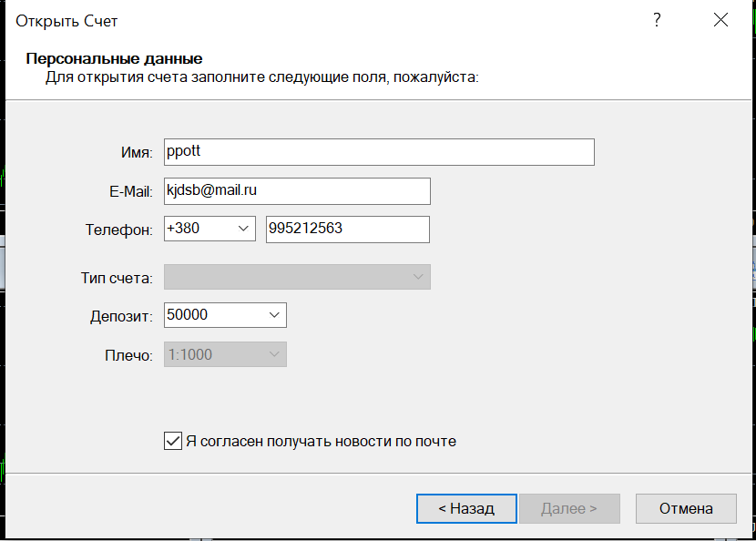The image size is (756, 541).
Task: Close the Открыть Счет dialog
Action: pyautogui.click(x=720, y=20)
